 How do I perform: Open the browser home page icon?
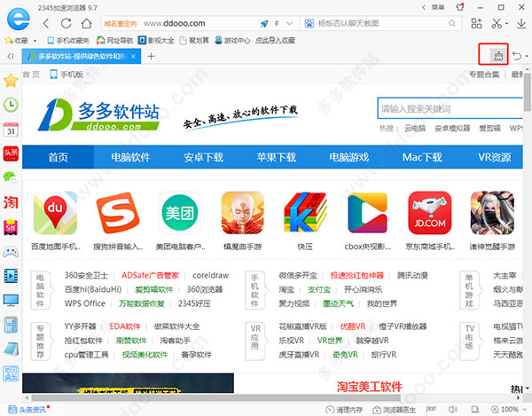click(87, 23)
